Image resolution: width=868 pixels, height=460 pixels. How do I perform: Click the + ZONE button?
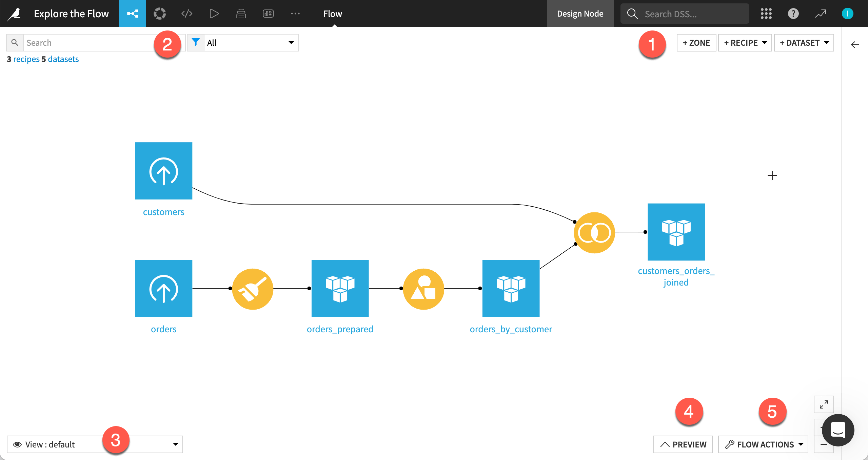[696, 42]
